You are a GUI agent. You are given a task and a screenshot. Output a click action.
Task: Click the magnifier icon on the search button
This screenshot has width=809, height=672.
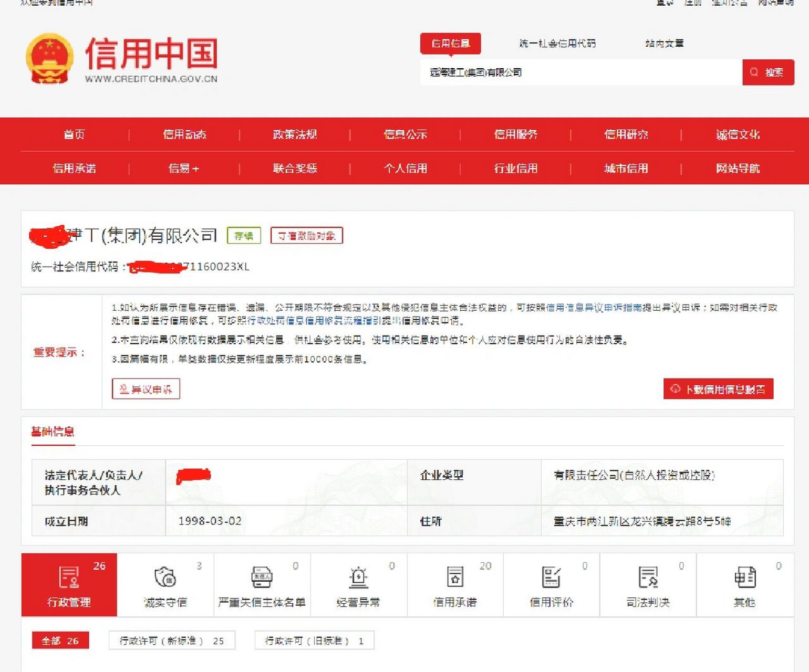click(754, 72)
